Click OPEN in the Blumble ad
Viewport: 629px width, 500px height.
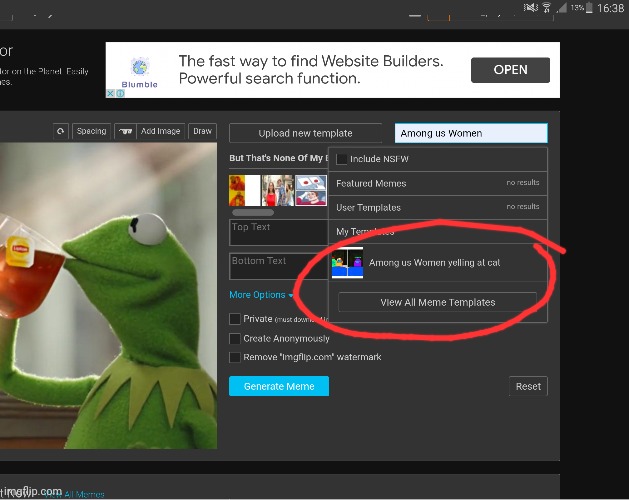510,70
